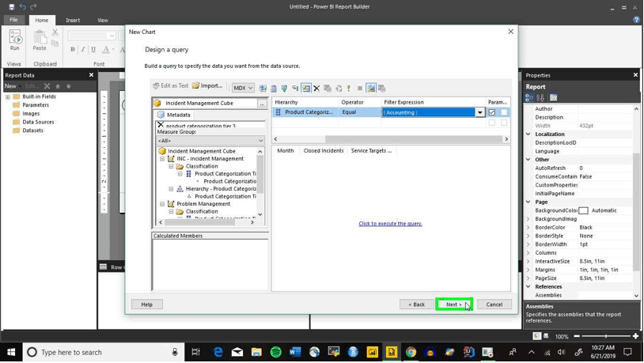
Task: Click the Cancel Query square icon
Action: (360, 89)
